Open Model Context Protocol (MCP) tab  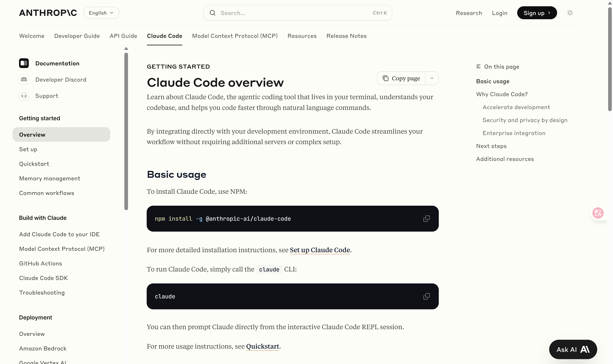(x=235, y=36)
